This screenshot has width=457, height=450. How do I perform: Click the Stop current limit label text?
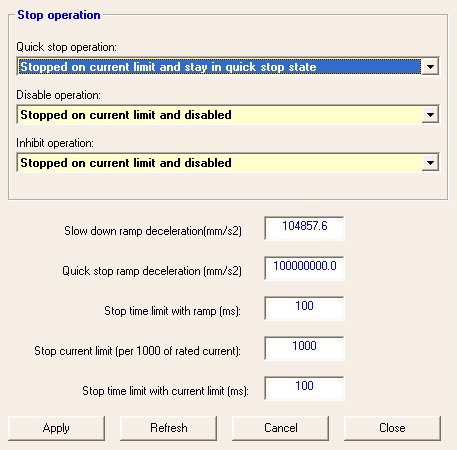[137, 351]
